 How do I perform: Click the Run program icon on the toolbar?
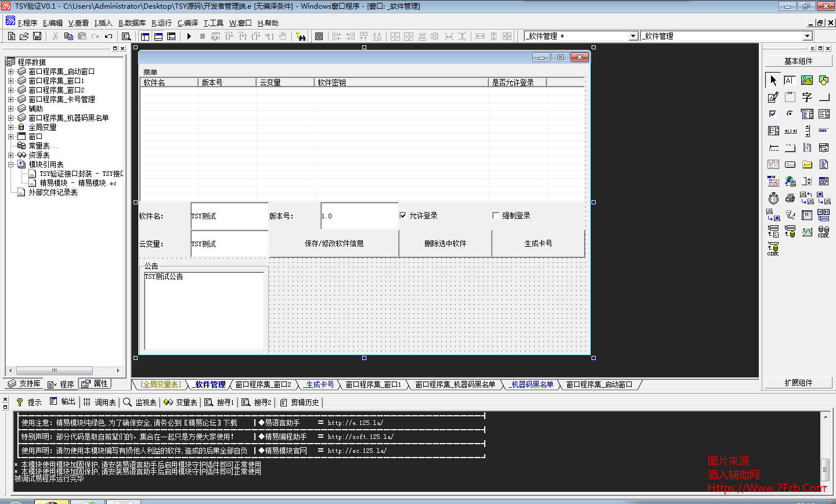pyautogui.click(x=189, y=36)
